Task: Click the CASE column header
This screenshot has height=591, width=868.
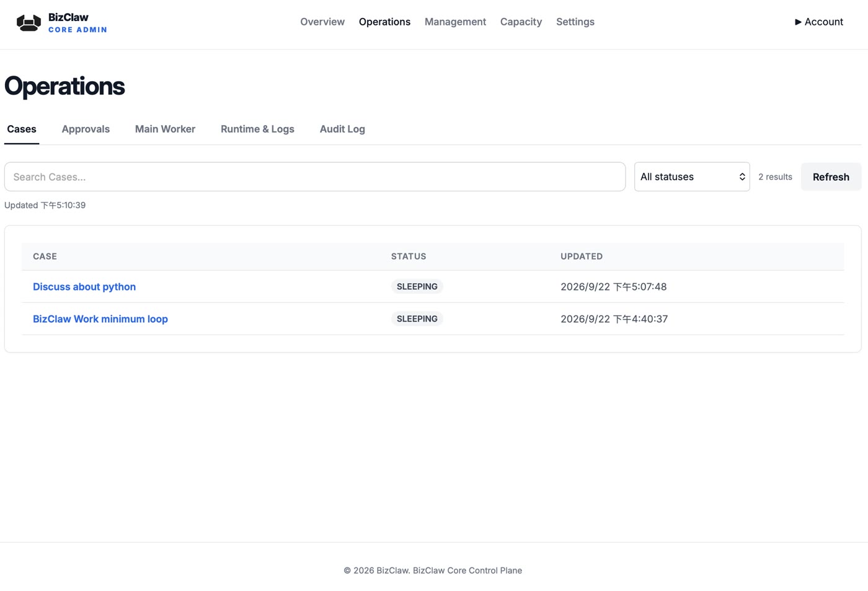Action: tap(45, 256)
